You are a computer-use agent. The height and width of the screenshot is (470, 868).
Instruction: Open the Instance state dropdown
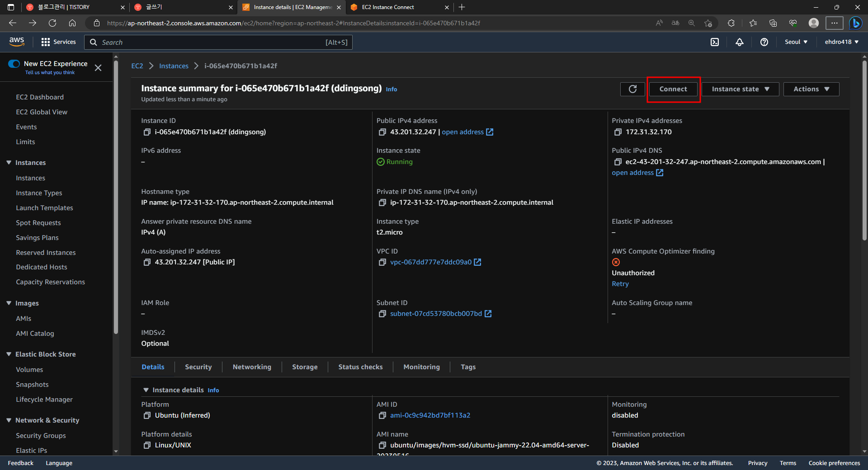(x=740, y=89)
